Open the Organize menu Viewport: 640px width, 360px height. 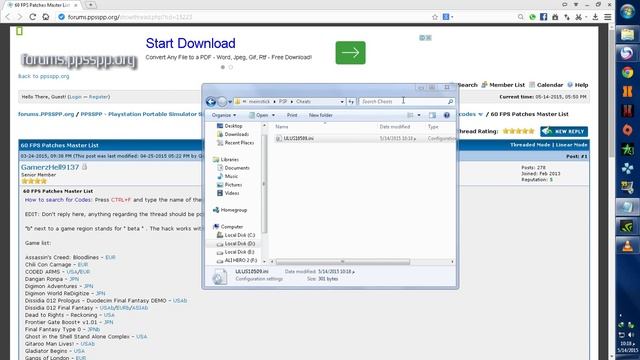224,116
